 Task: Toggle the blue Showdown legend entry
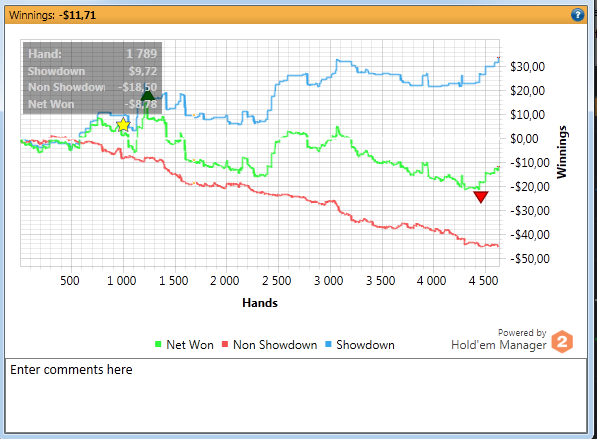[360, 345]
